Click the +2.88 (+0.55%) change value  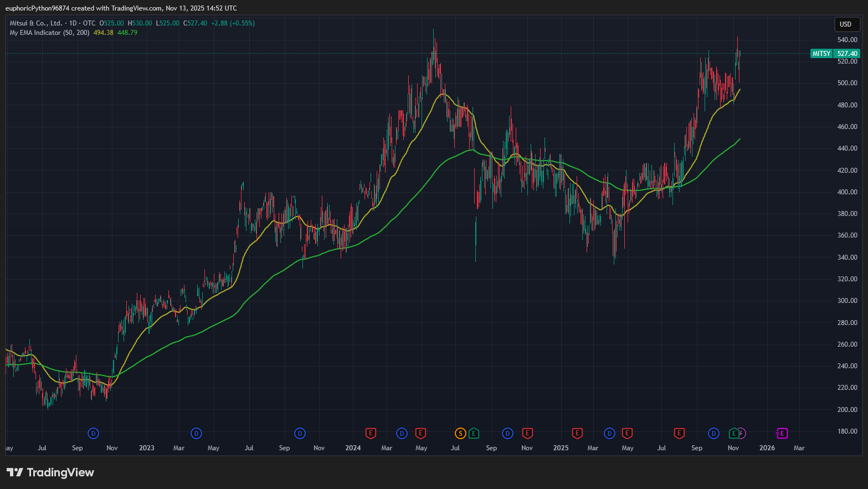coord(233,23)
